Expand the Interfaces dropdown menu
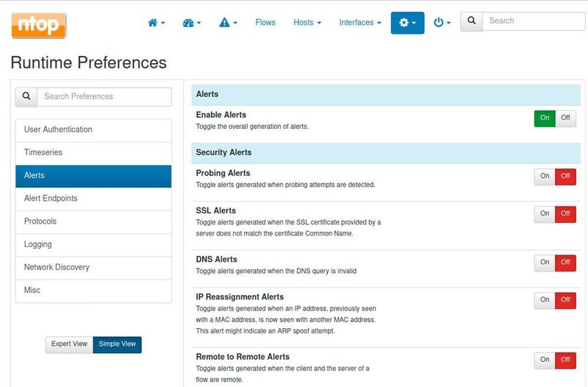 pos(359,23)
